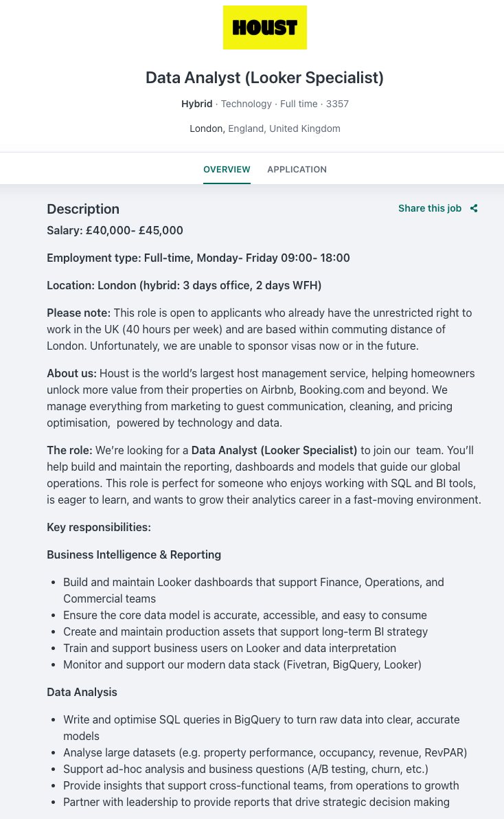Image resolution: width=504 pixels, height=819 pixels.
Task: Click the Write and optimise SQL queries bullet
Action: [x=261, y=719]
